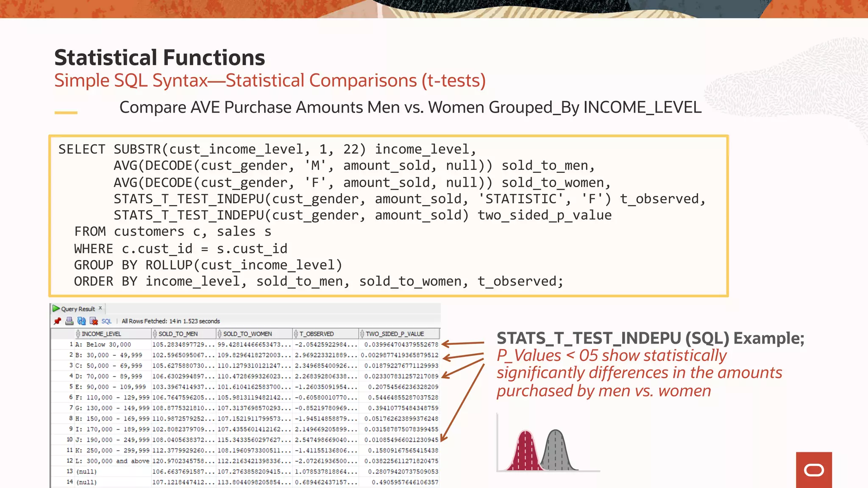Select the cell 'G: 130,000 - 149,999'
The height and width of the screenshot is (488, 868).
(x=113, y=408)
